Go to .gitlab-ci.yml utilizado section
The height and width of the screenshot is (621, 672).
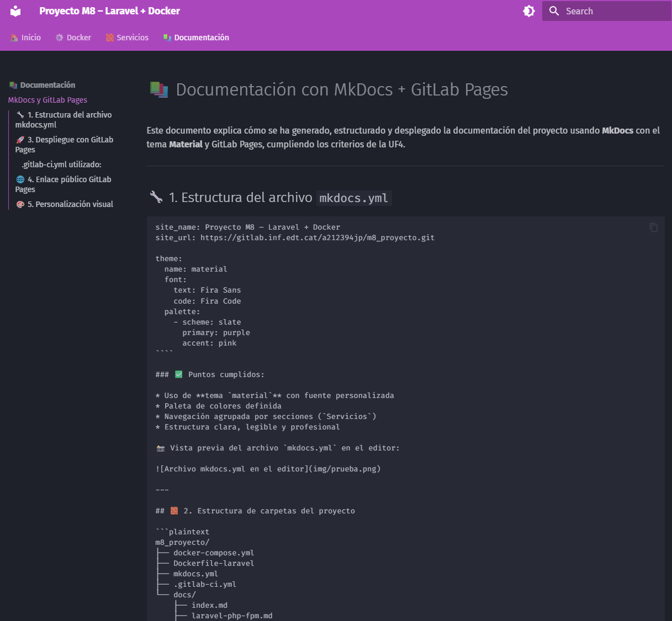coord(62,164)
